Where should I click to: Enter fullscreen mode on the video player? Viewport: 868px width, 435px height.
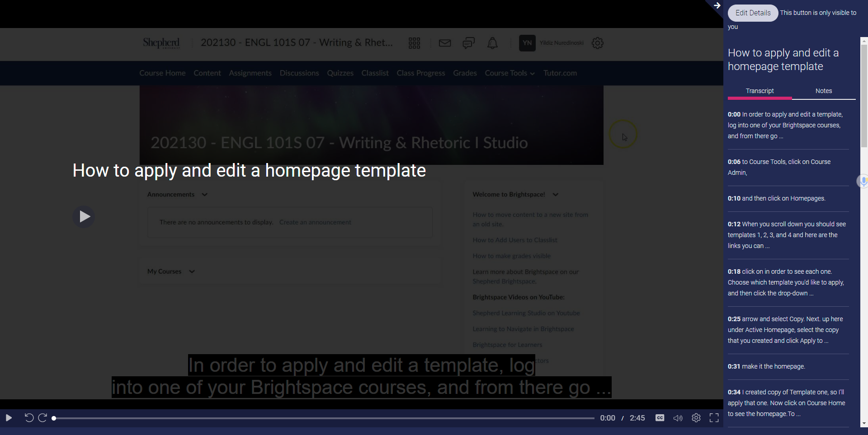click(x=714, y=418)
